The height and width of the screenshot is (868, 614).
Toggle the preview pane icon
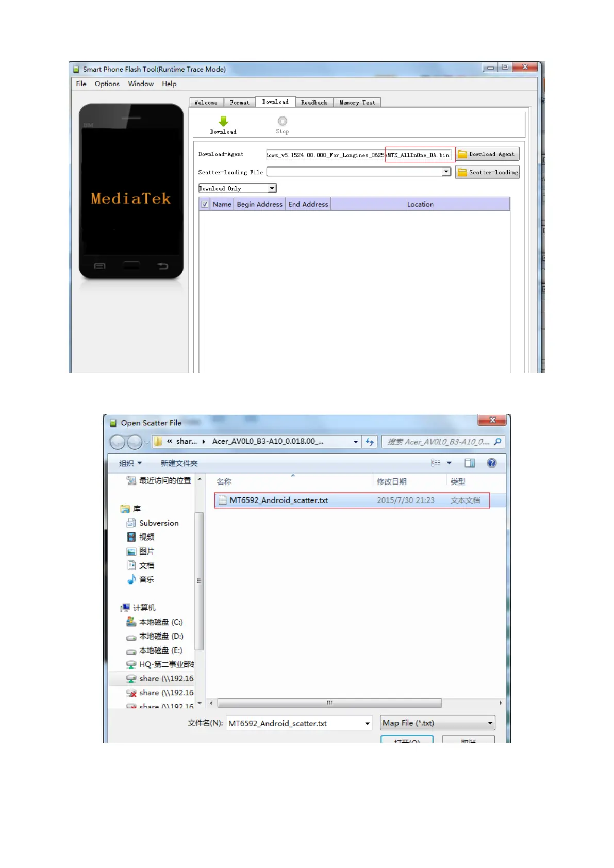pos(470,463)
